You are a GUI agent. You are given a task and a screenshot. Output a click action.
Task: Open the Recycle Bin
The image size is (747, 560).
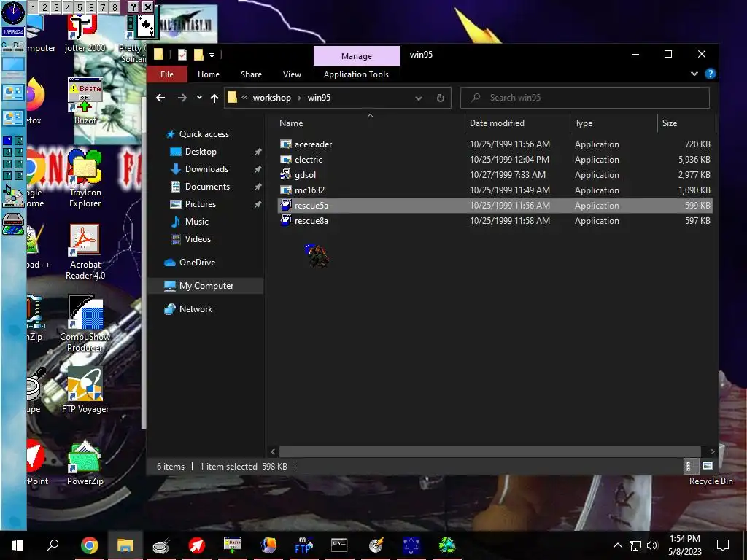pos(711,481)
